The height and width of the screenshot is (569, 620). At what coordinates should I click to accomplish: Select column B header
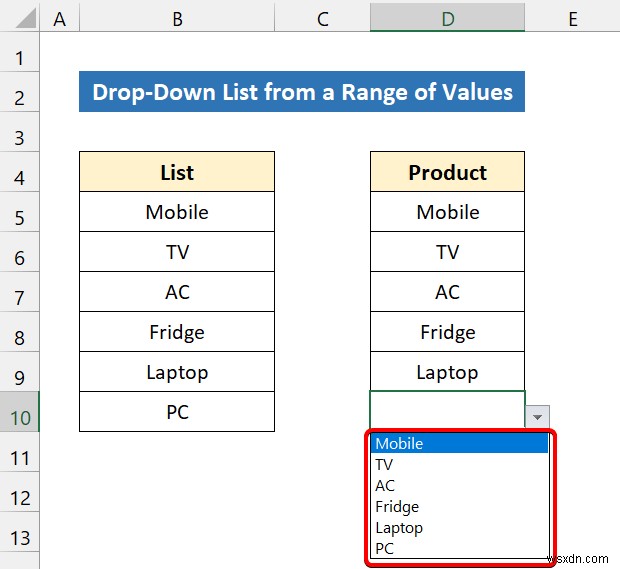click(177, 19)
